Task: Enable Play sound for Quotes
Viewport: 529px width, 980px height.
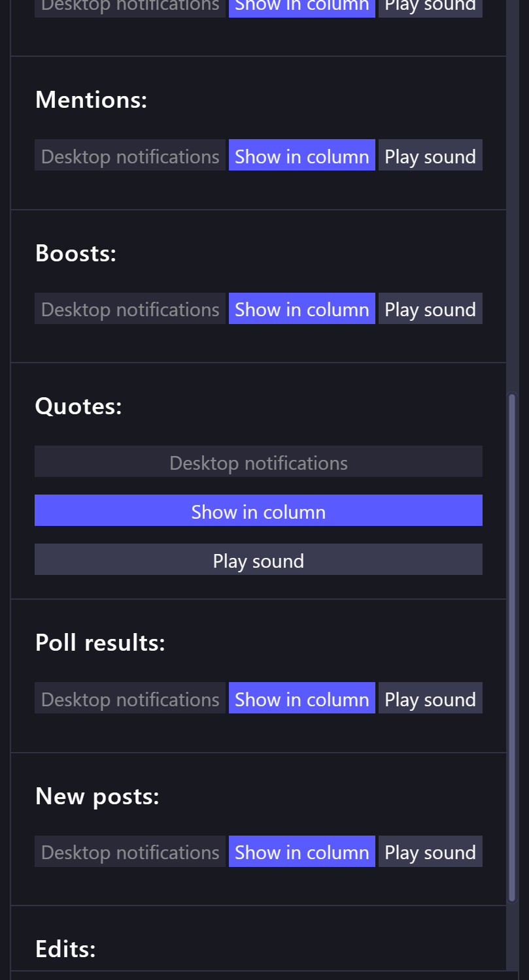Action: [258, 560]
